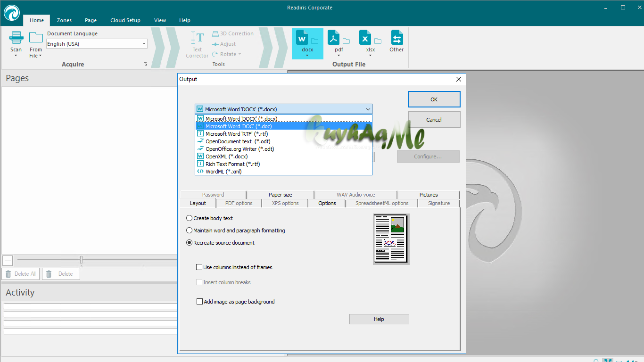
Task: Choose Rich Text Format (*.rtf) from list
Action: click(x=283, y=164)
